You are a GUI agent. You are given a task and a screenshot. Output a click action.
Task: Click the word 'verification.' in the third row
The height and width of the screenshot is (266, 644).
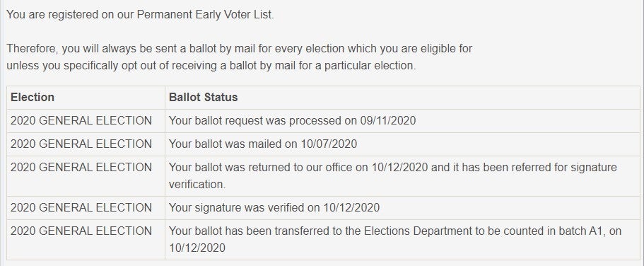(197, 184)
